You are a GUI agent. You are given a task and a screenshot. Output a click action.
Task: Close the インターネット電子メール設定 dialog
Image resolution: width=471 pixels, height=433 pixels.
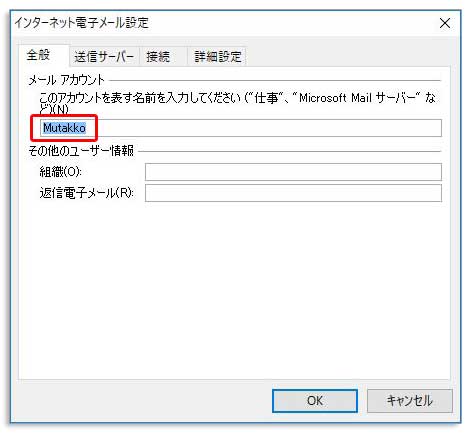tap(445, 23)
